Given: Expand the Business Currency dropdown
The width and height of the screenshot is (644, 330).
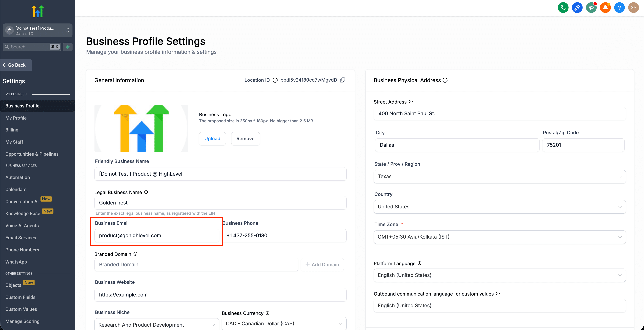Looking at the screenshot, I should pyautogui.click(x=340, y=323).
